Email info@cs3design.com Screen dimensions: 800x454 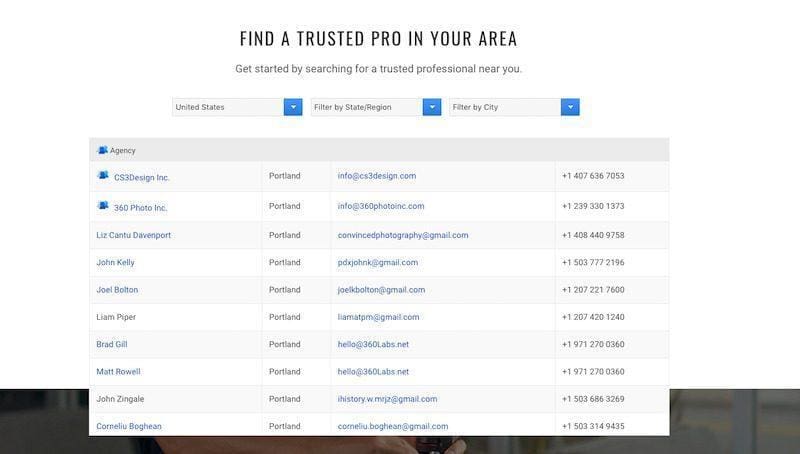pos(377,176)
